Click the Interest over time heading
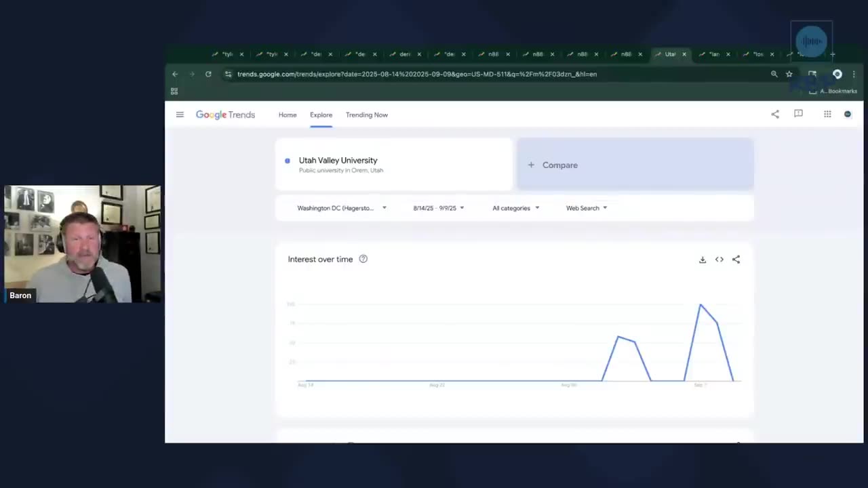The image size is (868, 488). click(320, 259)
